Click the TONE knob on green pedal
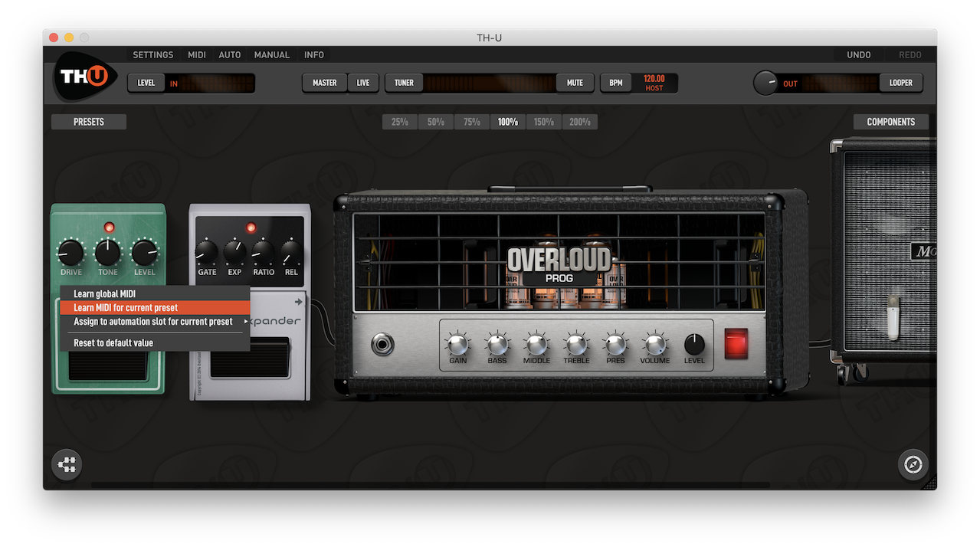 (108, 252)
